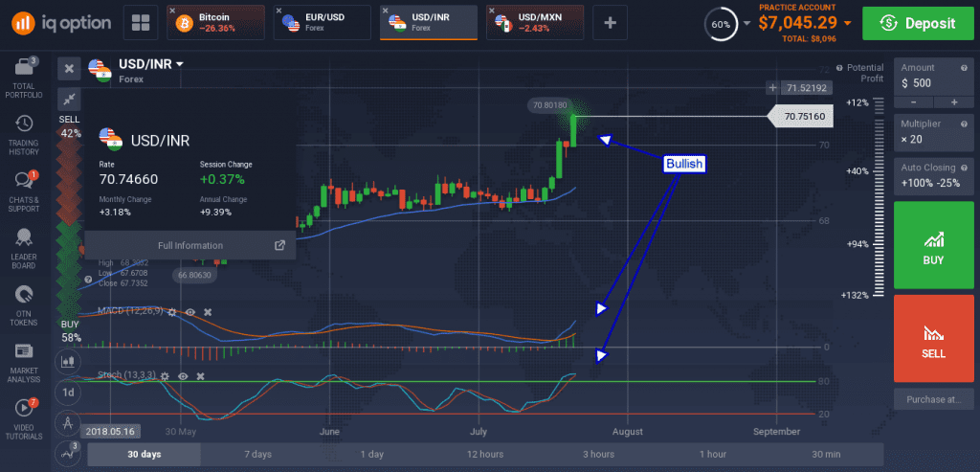Collapse chart with the shrink arrows icon

pyautogui.click(x=69, y=99)
